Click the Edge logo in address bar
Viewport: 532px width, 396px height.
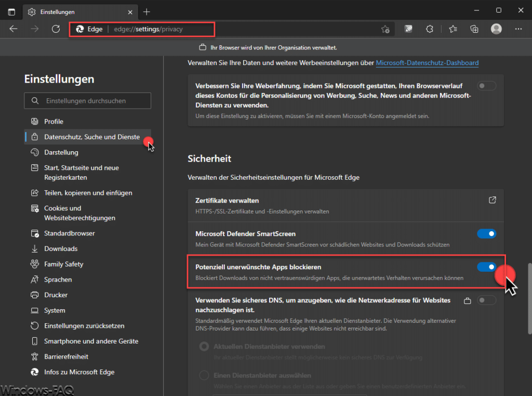79,29
